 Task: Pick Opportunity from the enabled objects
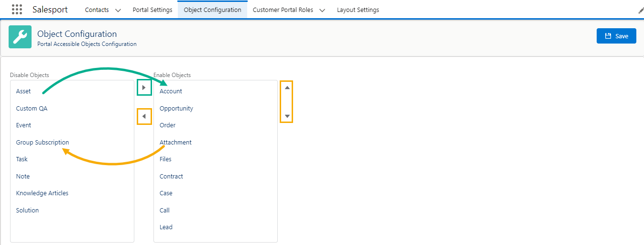(176, 109)
